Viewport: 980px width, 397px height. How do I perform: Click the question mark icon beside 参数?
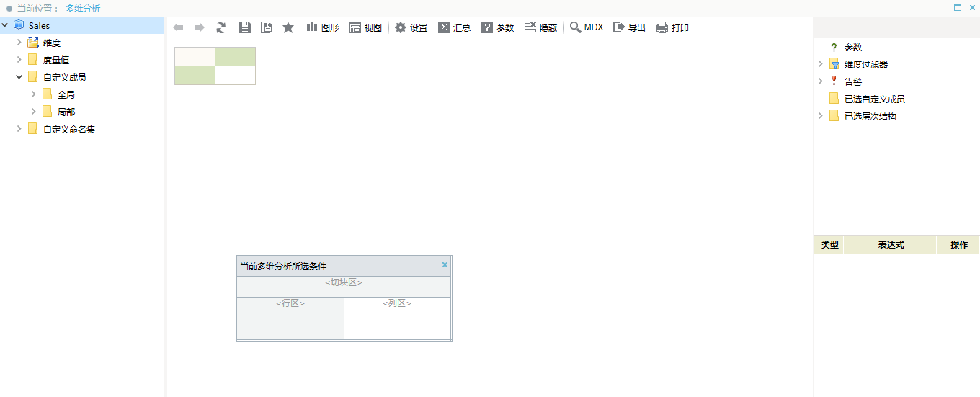pyautogui.click(x=834, y=47)
